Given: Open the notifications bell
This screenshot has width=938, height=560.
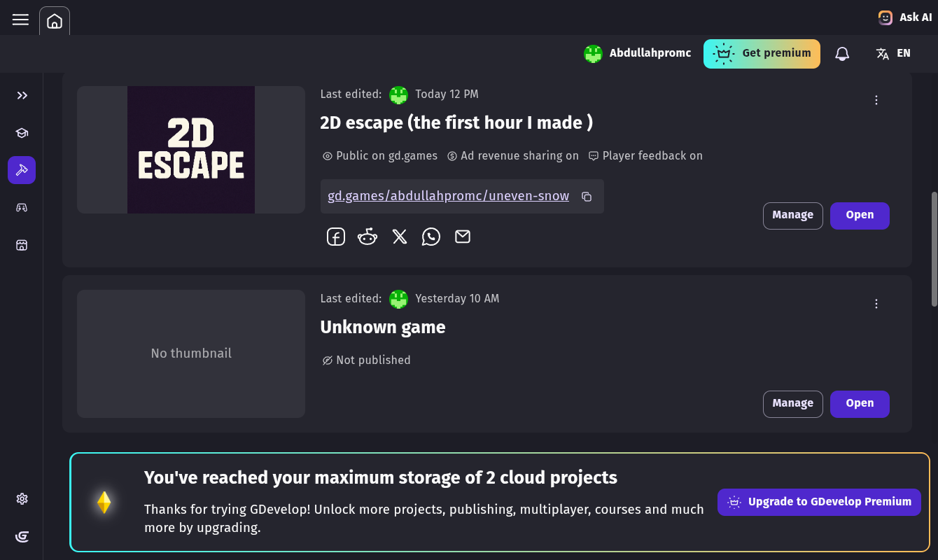Looking at the screenshot, I should [x=842, y=54].
